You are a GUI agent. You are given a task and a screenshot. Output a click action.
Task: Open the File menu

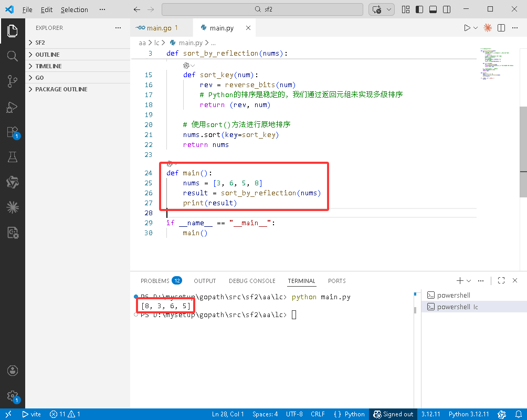pyautogui.click(x=27, y=10)
